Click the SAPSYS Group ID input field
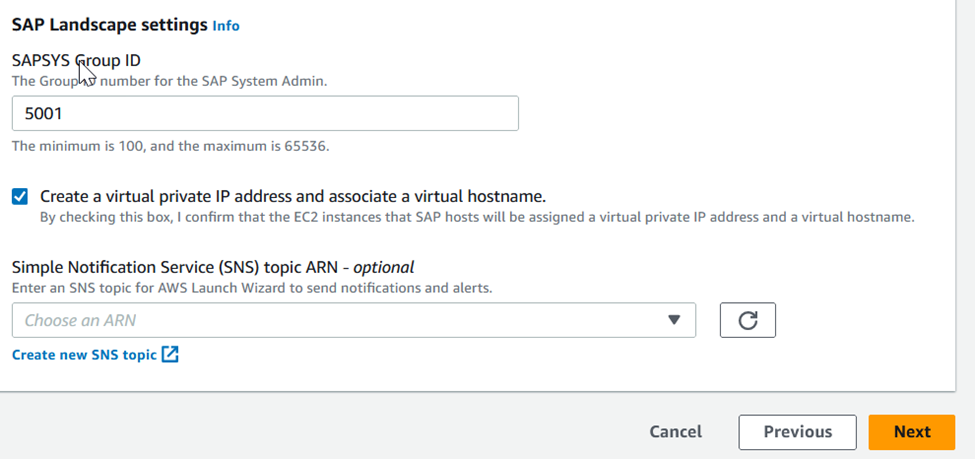 click(x=265, y=113)
